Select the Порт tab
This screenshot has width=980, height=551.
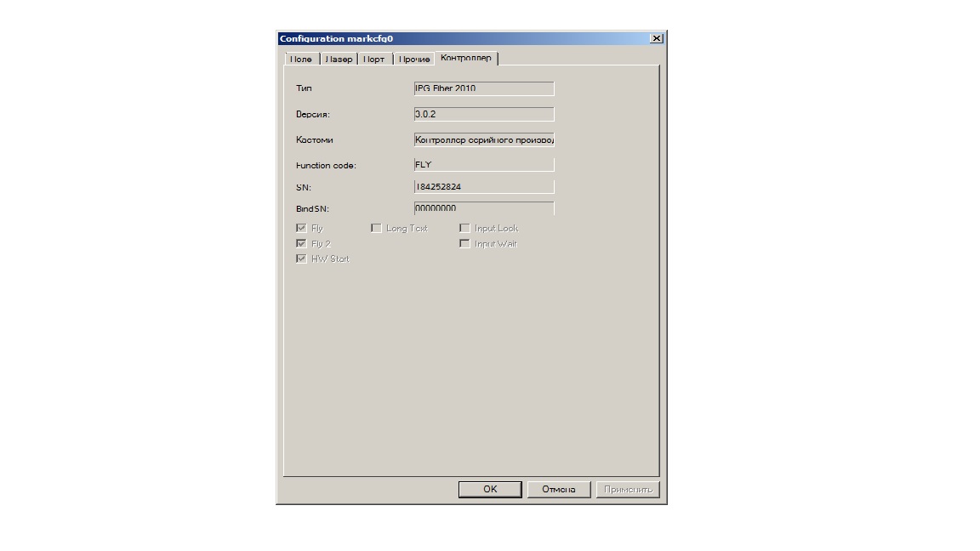point(373,59)
